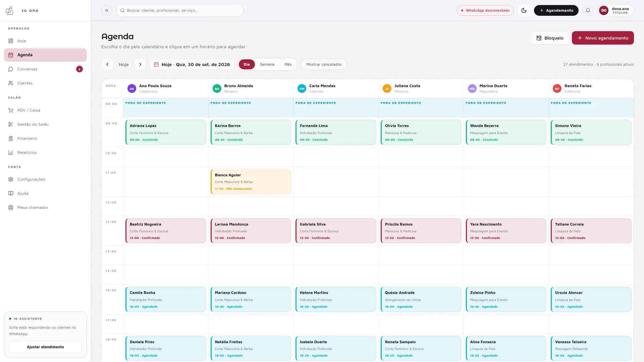Open Clientes in the sidebar
This screenshot has height=362, width=644.
[x=45, y=83]
